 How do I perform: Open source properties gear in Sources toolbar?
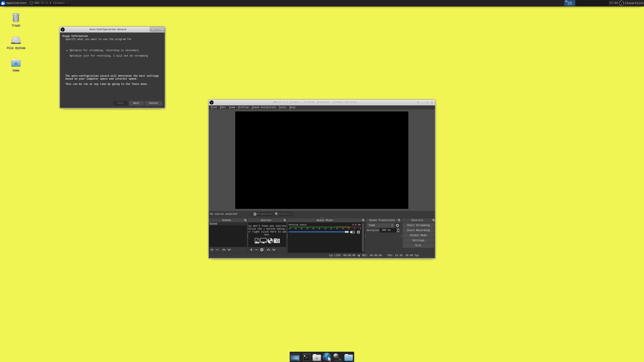coord(262,250)
